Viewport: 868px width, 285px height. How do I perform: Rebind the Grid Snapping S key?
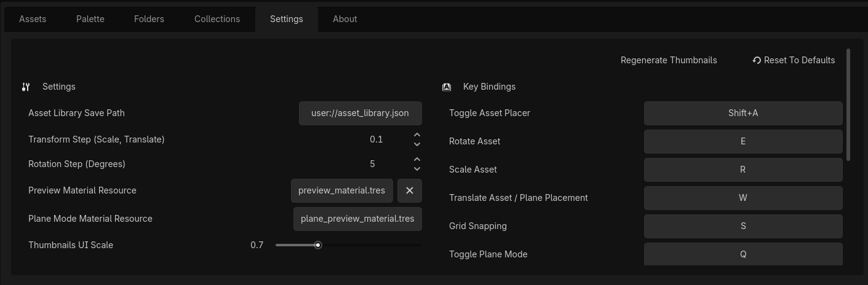pos(743,226)
